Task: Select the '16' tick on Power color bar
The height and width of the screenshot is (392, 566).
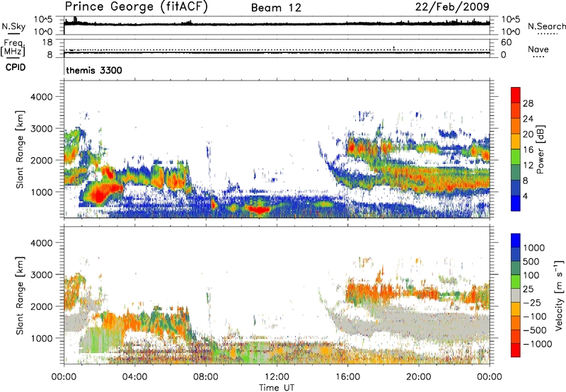Action: pyautogui.click(x=528, y=150)
